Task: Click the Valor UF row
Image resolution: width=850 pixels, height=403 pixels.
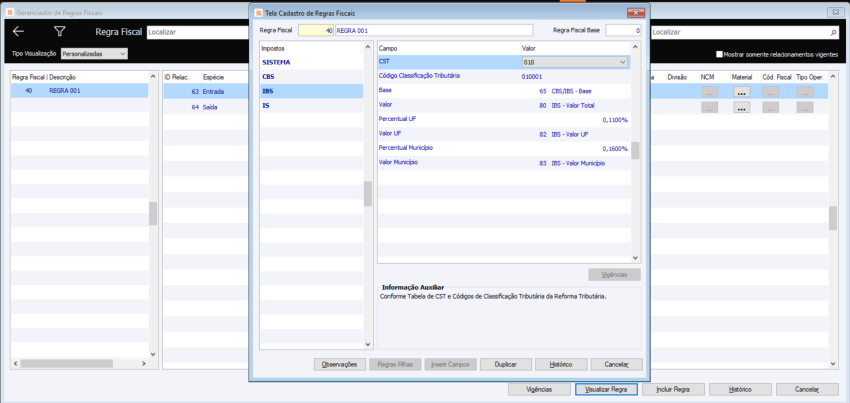Action: 504,134
